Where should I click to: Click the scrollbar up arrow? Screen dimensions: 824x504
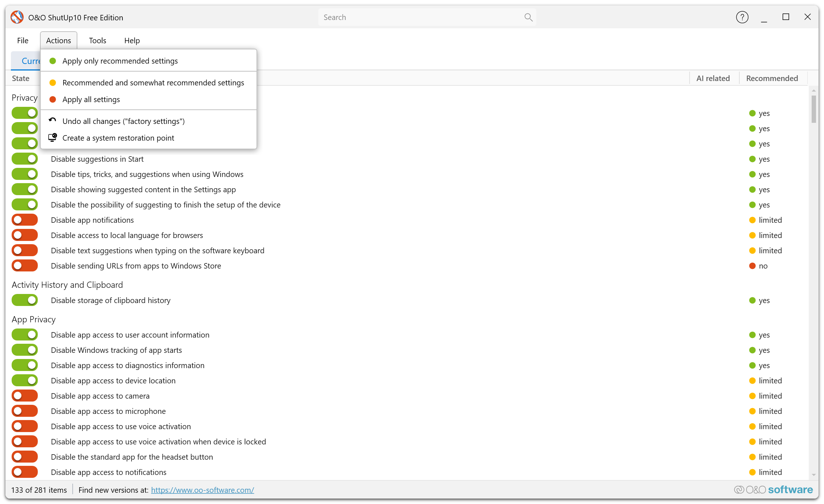[x=813, y=90]
